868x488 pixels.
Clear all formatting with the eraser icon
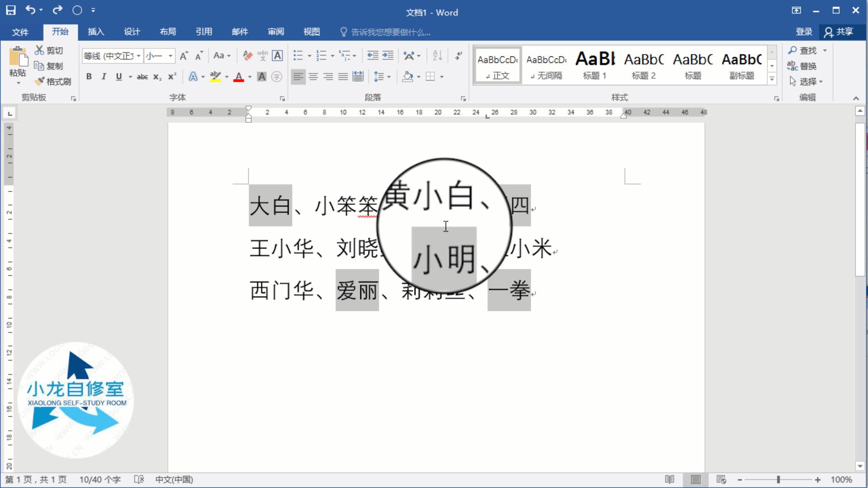(x=247, y=55)
